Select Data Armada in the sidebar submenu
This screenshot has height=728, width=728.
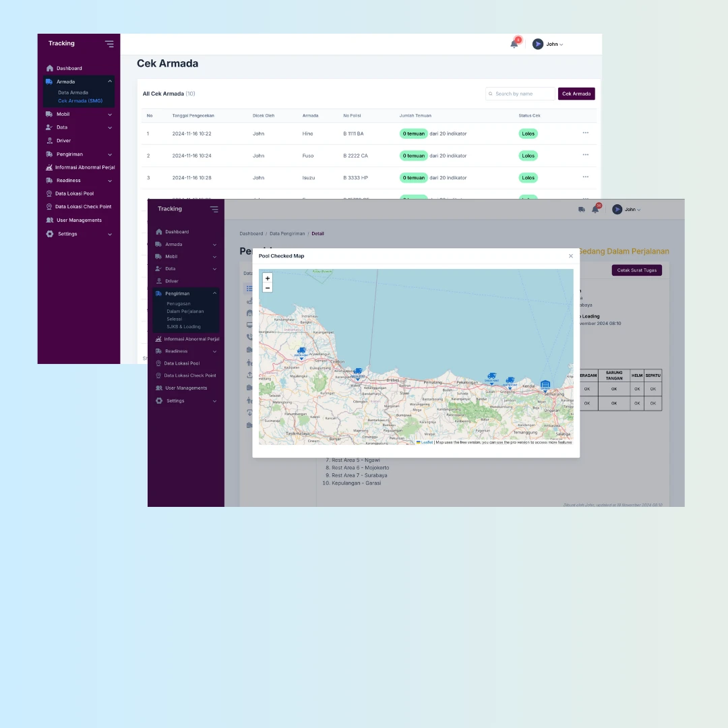tap(73, 92)
